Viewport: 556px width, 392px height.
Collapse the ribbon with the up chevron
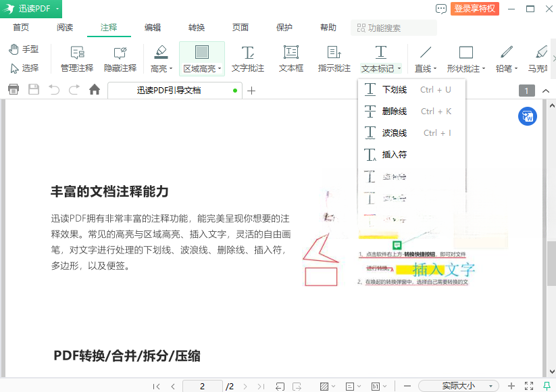[x=546, y=91]
